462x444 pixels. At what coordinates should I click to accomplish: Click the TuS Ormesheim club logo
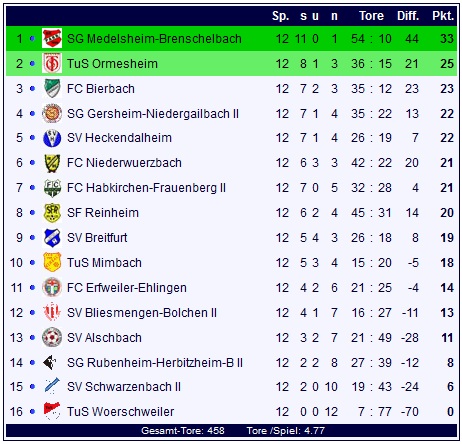[x=52, y=63]
